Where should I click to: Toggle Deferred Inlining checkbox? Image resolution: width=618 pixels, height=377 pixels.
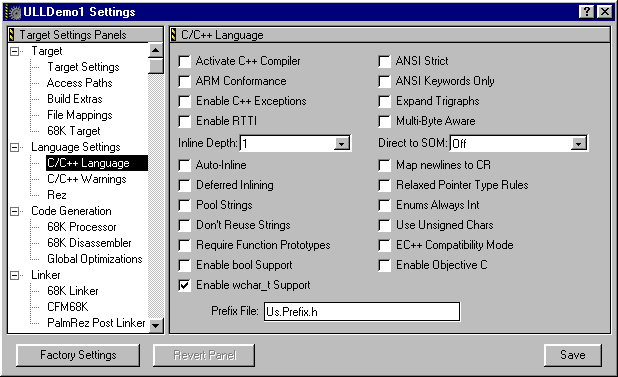(x=184, y=185)
